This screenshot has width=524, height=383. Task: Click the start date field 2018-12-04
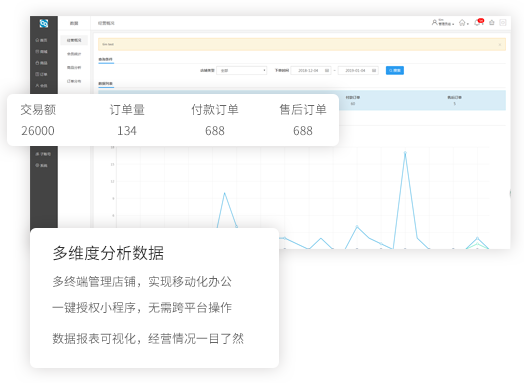tap(311, 71)
